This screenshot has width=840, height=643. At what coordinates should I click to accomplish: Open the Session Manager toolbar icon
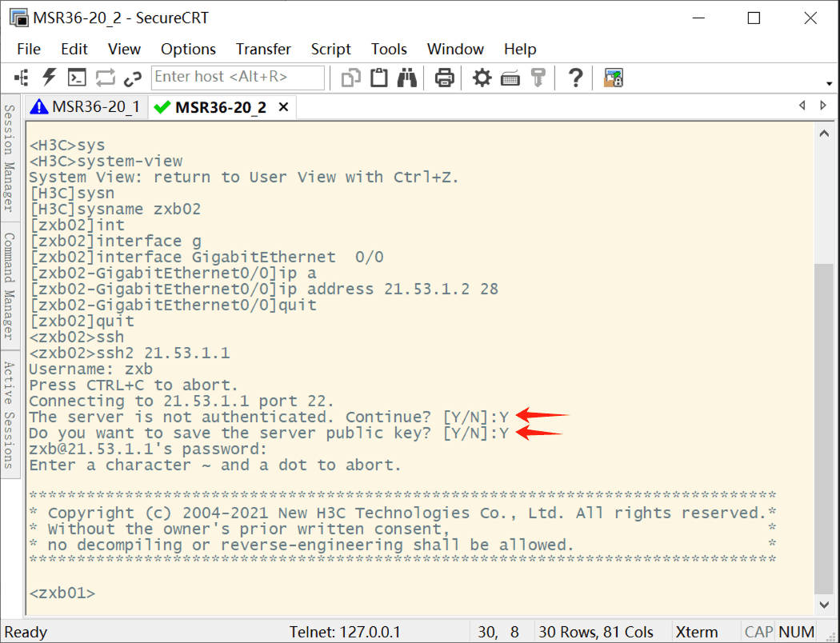(x=22, y=77)
